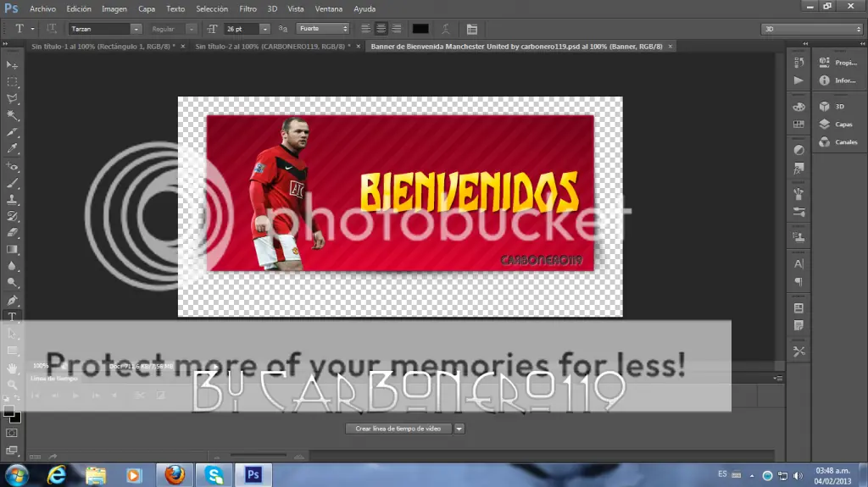This screenshot has width=868, height=487.
Task: Open the Fuerte anti-aliasing dropdown
Action: (323, 29)
